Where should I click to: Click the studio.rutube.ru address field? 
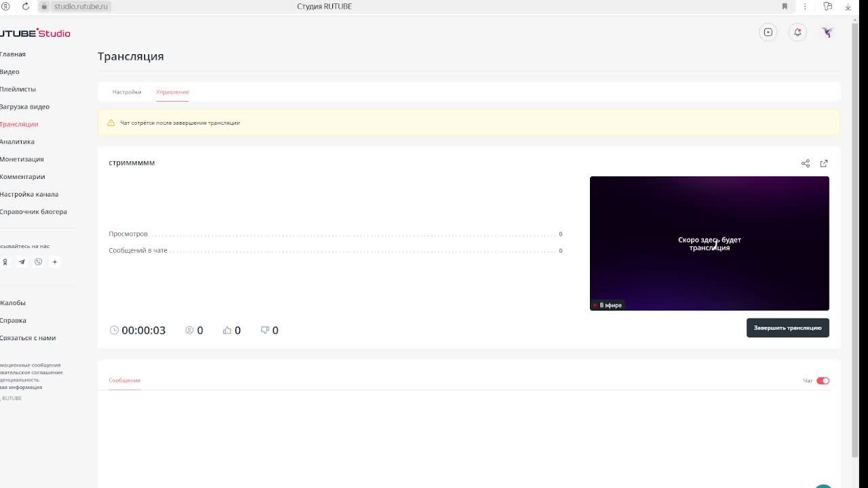[80, 6]
